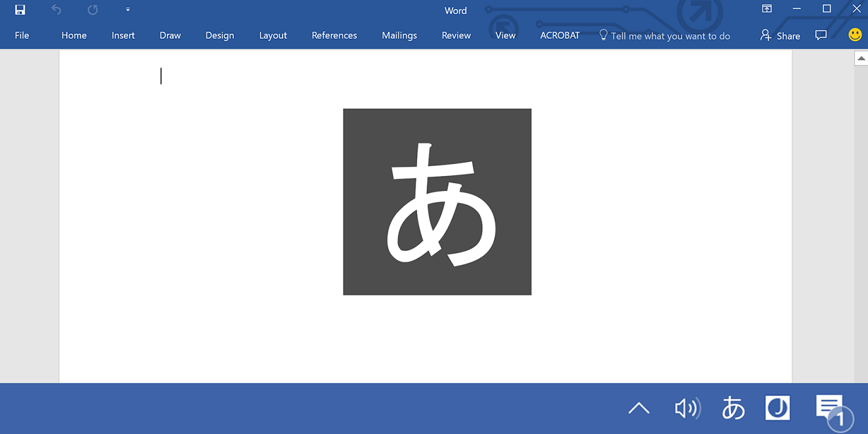Open the References tab
The width and height of the screenshot is (868, 434).
pos(334,36)
